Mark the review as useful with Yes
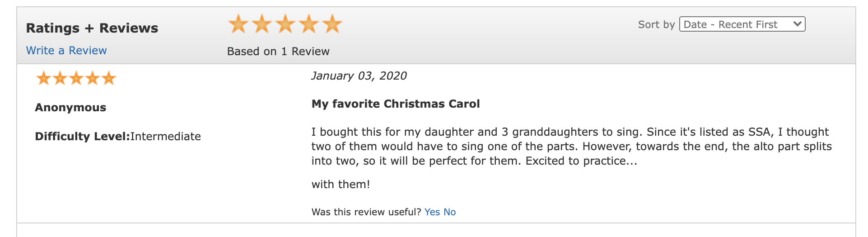Viewport: 868px width, 237px height. tap(432, 212)
